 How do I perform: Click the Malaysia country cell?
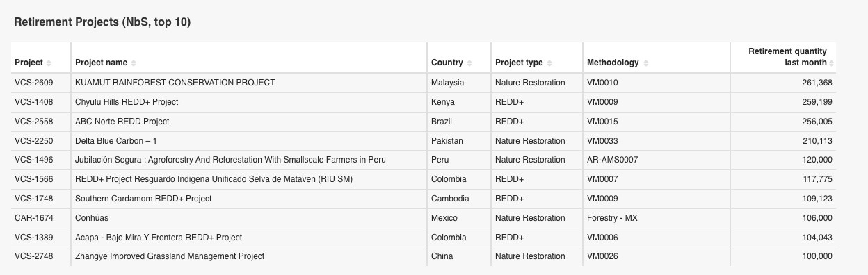coord(447,83)
